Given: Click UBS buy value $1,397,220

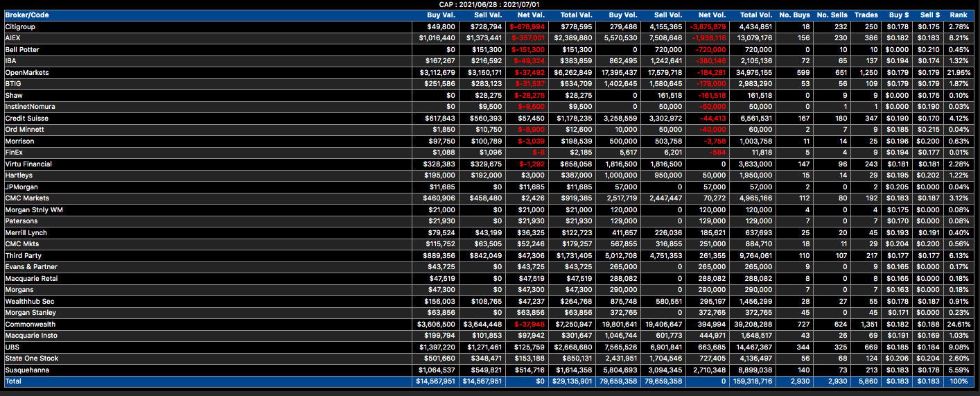Looking at the screenshot, I should [437, 347].
